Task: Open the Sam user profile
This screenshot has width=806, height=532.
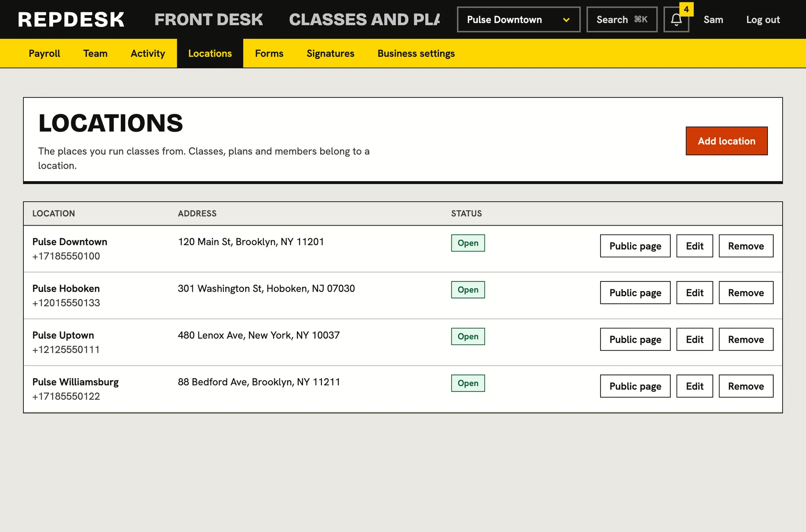Action: pos(713,20)
